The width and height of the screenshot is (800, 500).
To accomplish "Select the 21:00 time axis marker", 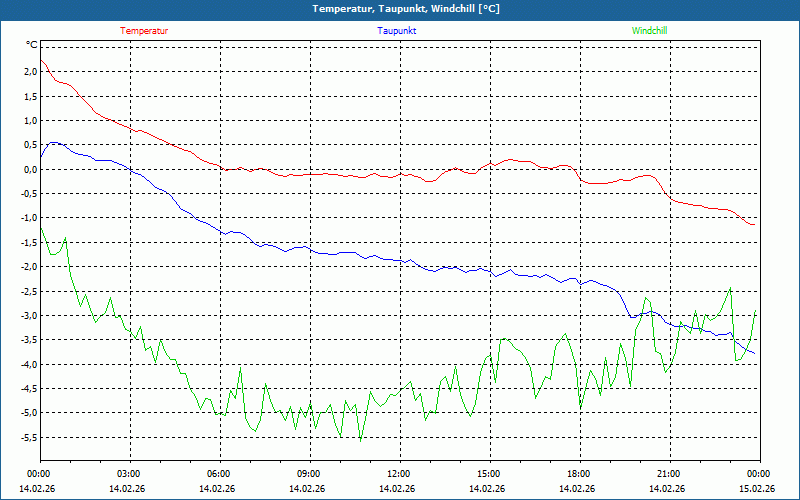I will [669, 474].
